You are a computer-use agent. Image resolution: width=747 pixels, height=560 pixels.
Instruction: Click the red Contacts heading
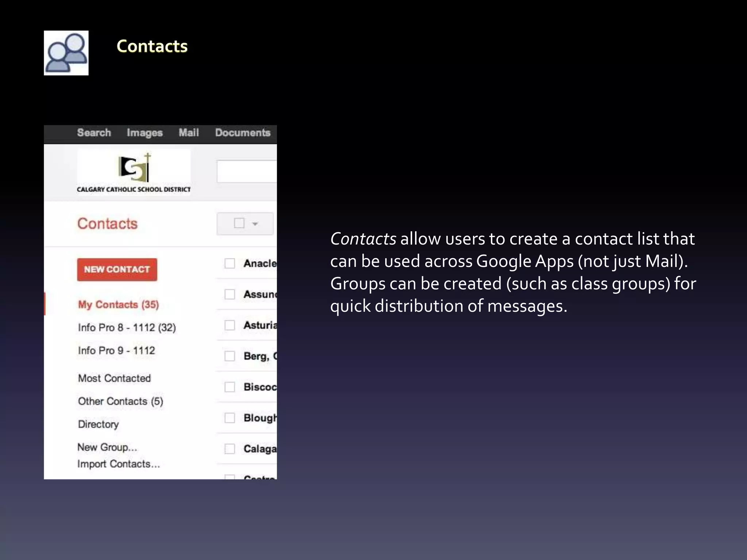[x=107, y=223]
